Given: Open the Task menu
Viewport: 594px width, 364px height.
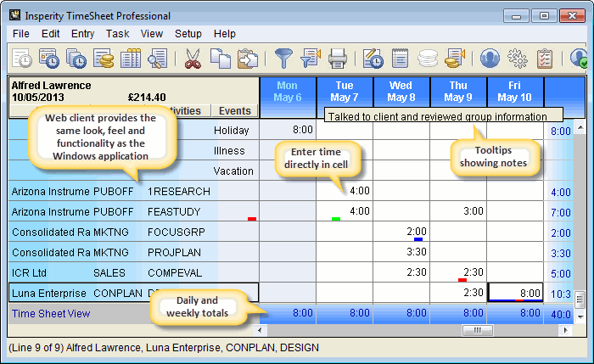Looking at the screenshot, I should click(x=117, y=34).
